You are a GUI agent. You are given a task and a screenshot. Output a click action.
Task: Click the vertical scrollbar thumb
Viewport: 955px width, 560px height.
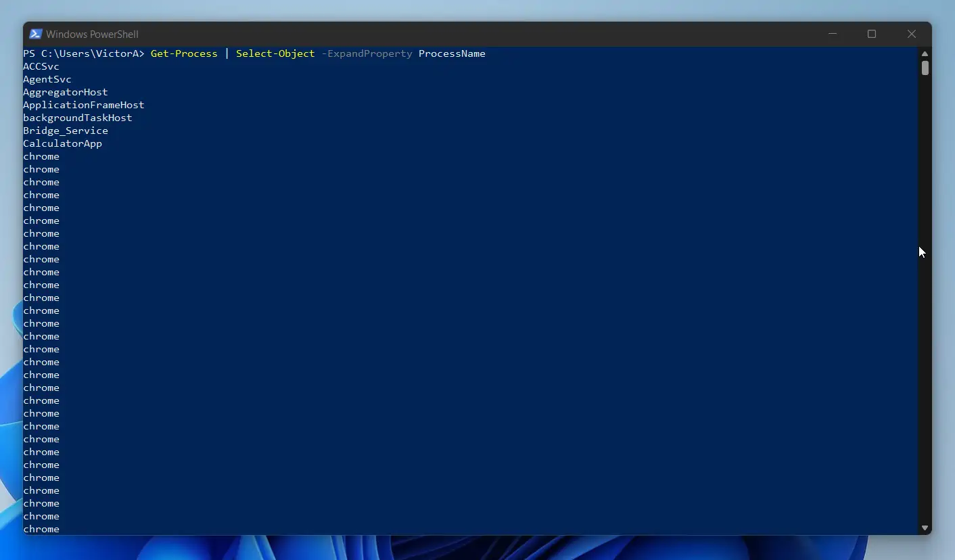925,68
